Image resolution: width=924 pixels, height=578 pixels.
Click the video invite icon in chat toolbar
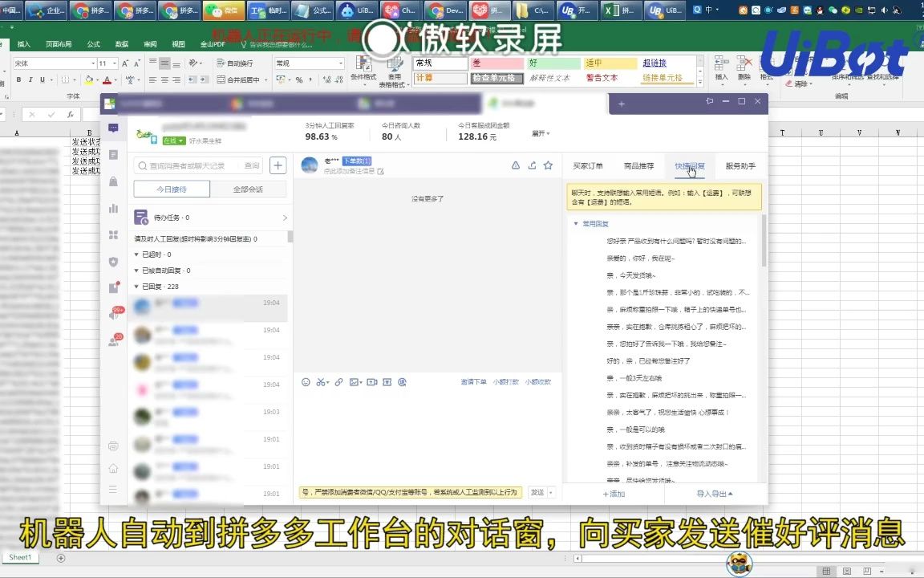372,382
